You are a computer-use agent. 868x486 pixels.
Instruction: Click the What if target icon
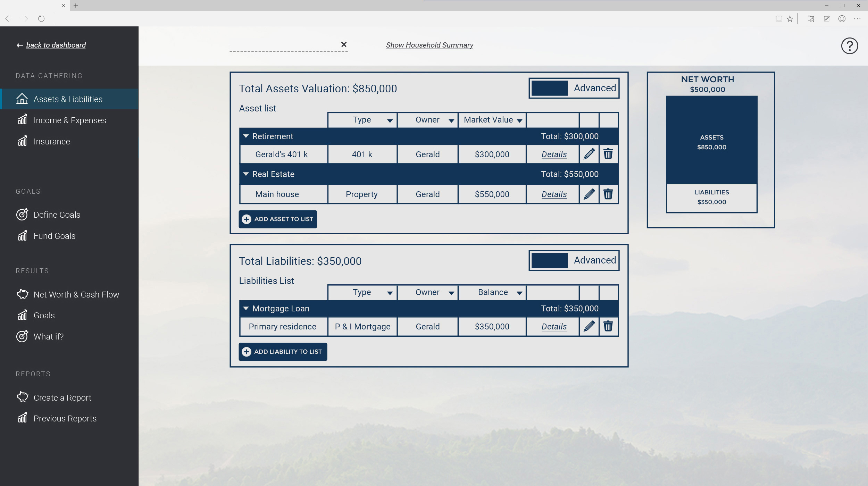(x=22, y=336)
